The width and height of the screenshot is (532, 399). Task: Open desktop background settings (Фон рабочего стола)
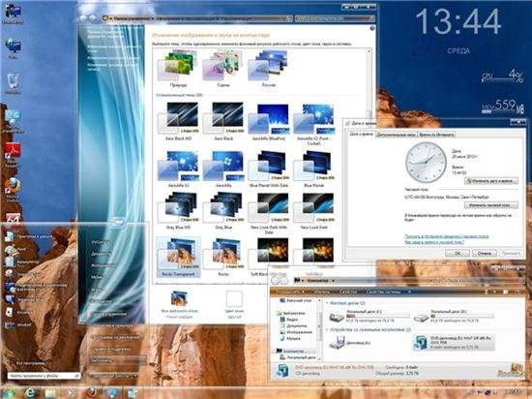pos(179,304)
